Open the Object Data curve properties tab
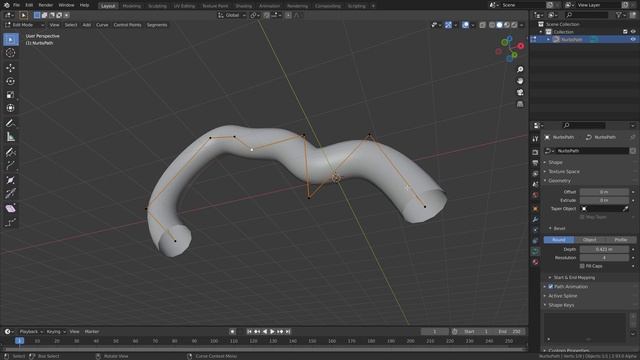The width and height of the screenshot is (640, 360). click(x=536, y=251)
